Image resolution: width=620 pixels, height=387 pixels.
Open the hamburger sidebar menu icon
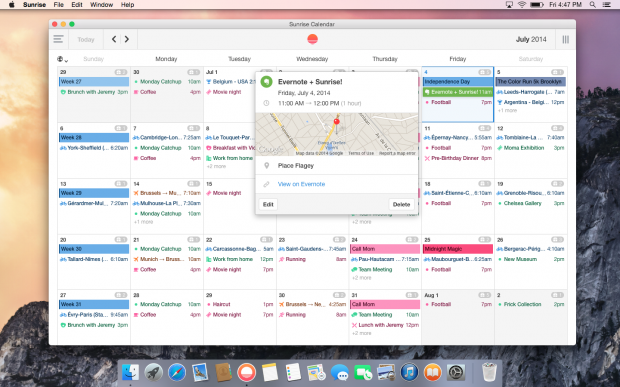59,39
